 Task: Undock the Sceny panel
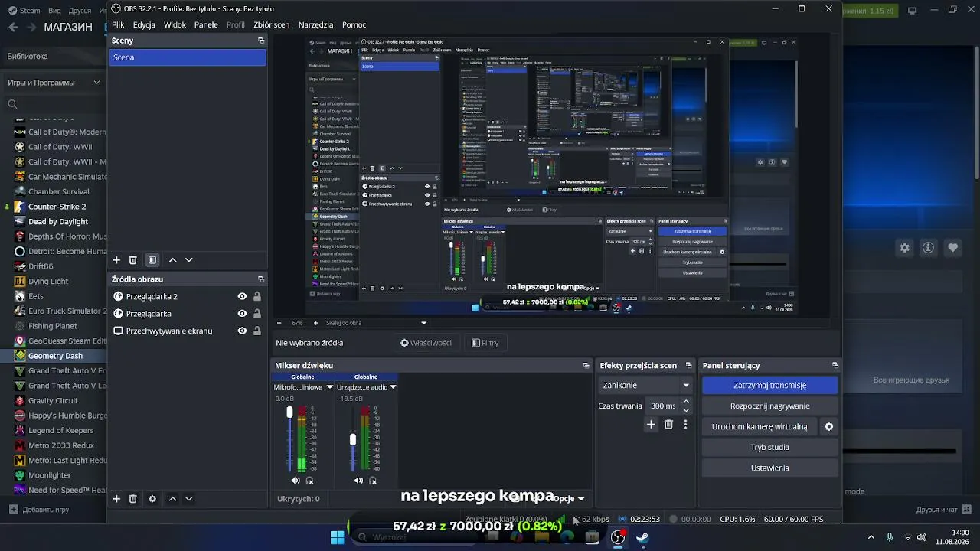tap(261, 41)
